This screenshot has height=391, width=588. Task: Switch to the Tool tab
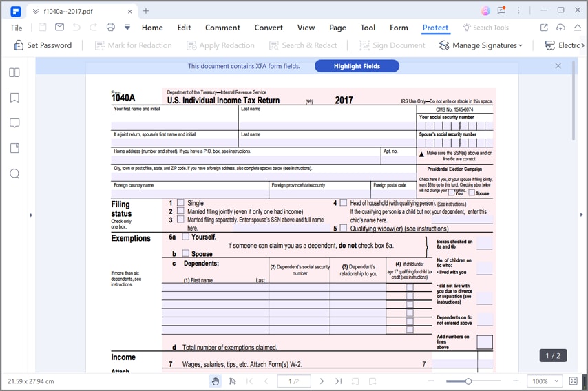(x=368, y=28)
